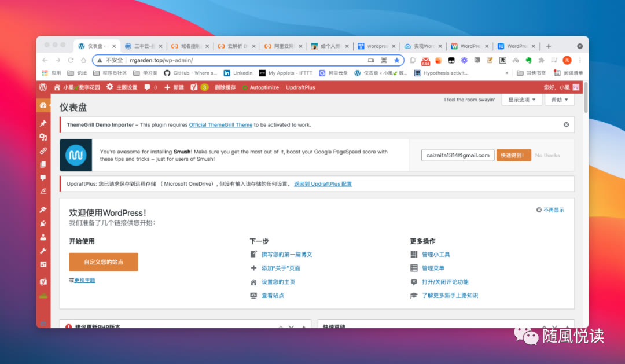Click No thanks in Smush notice

pos(547,155)
